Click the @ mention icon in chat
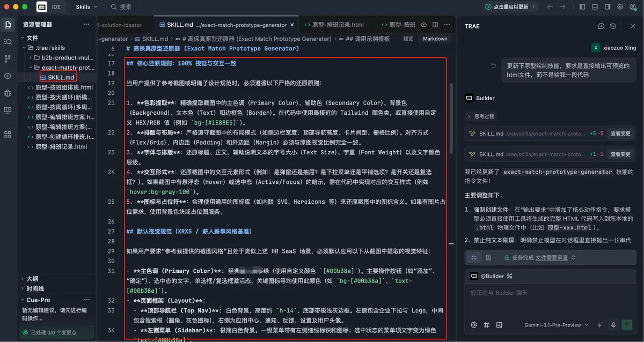Viewport: 644px width, 342px height. 474,325
